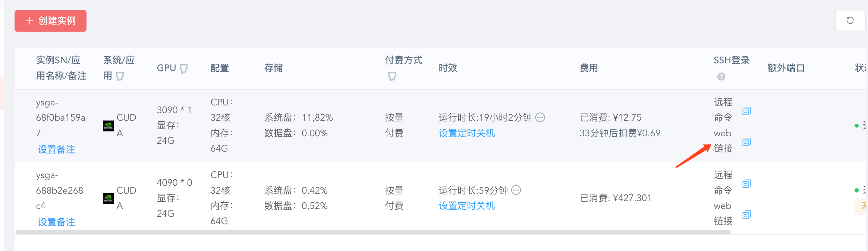Click the NVIDIA CUDA icon on the first row
This screenshot has height=251, width=868.
coord(108,126)
